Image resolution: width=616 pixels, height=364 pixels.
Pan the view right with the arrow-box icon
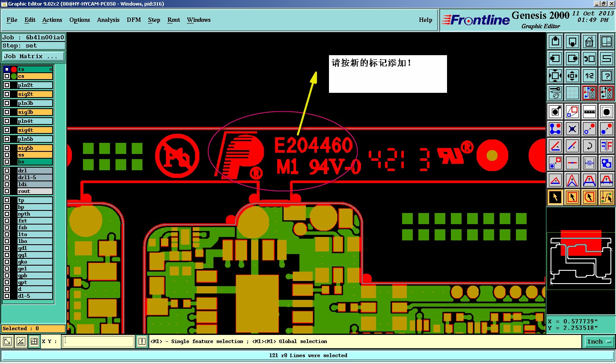click(572, 59)
